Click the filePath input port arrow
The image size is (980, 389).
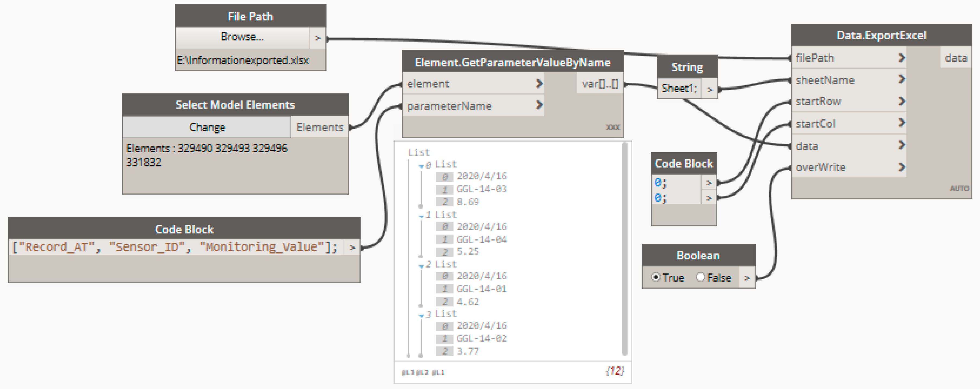coord(902,58)
